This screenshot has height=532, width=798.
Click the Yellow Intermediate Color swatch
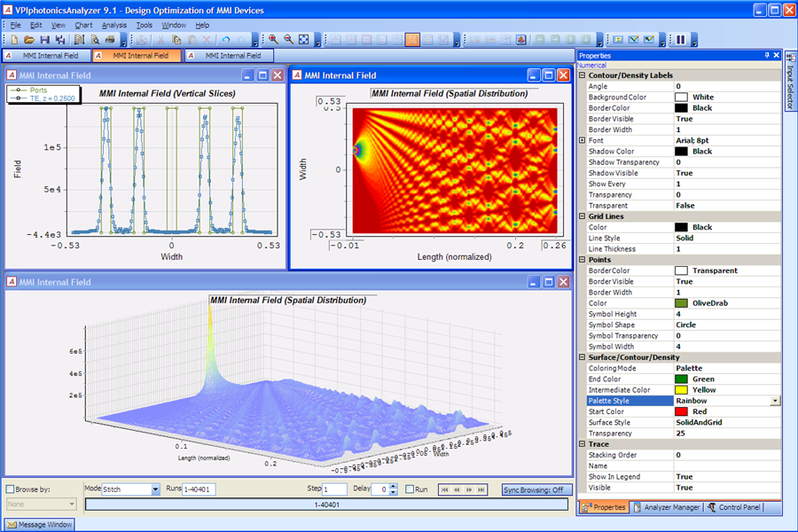[x=681, y=390]
